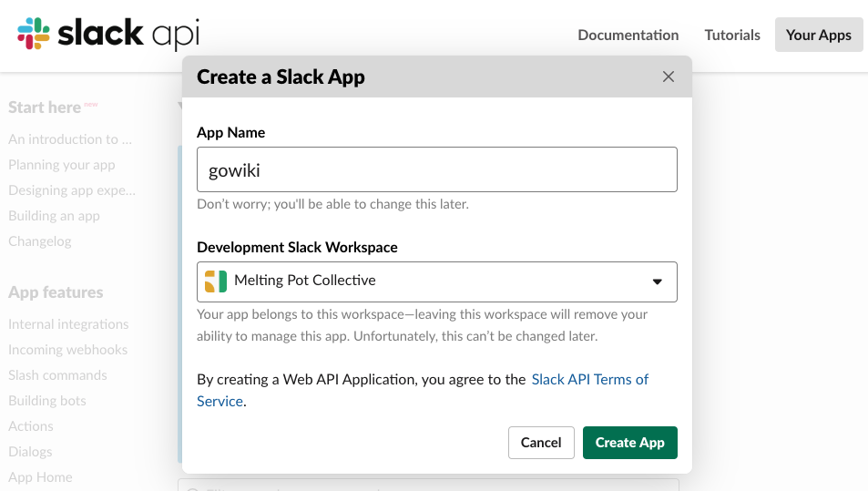Viewport: 868px width, 491px height.
Task: Open An introduction to... sidebar link
Action: point(70,139)
